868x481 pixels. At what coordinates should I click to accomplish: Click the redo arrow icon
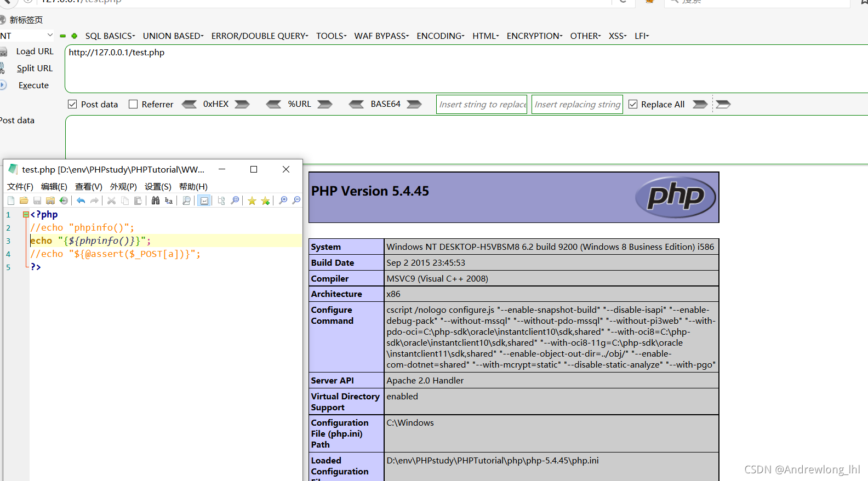(x=94, y=201)
